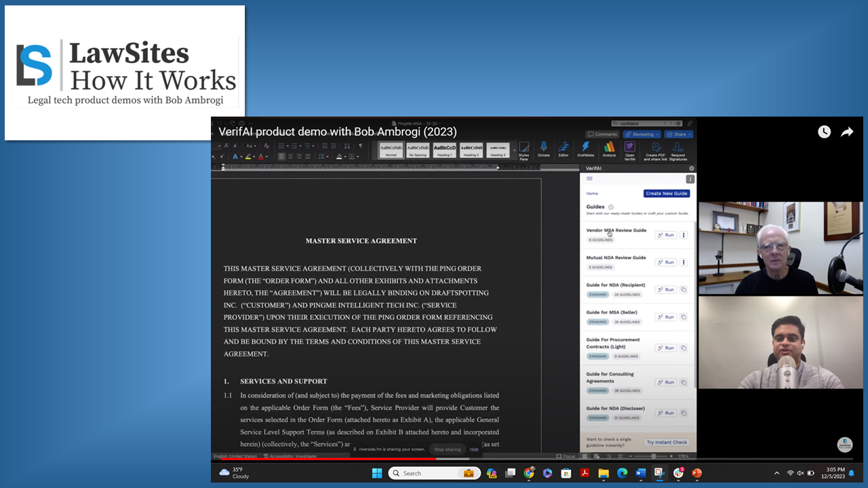868x488 pixels.
Task: Apply the Heading 1 style
Action: tap(445, 150)
